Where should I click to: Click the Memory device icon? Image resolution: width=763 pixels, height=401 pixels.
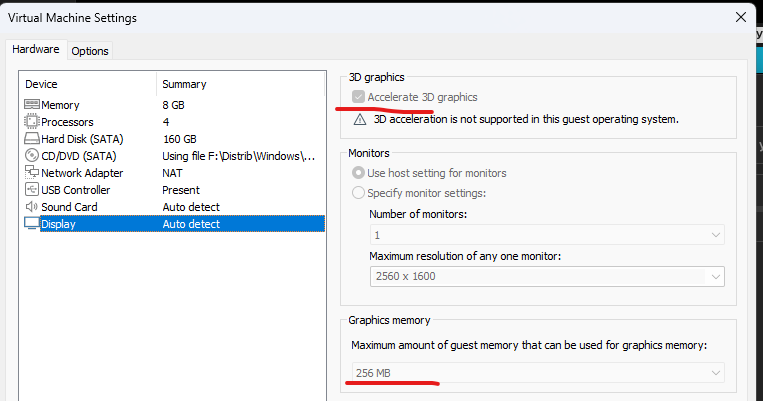point(32,105)
